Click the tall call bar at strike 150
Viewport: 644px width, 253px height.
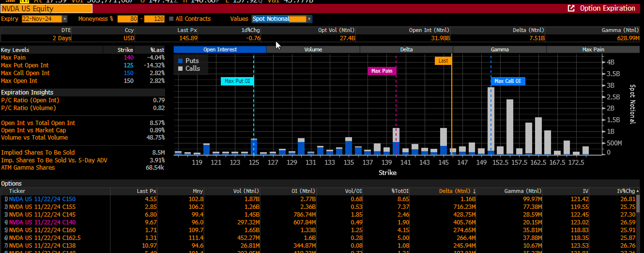click(491, 119)
